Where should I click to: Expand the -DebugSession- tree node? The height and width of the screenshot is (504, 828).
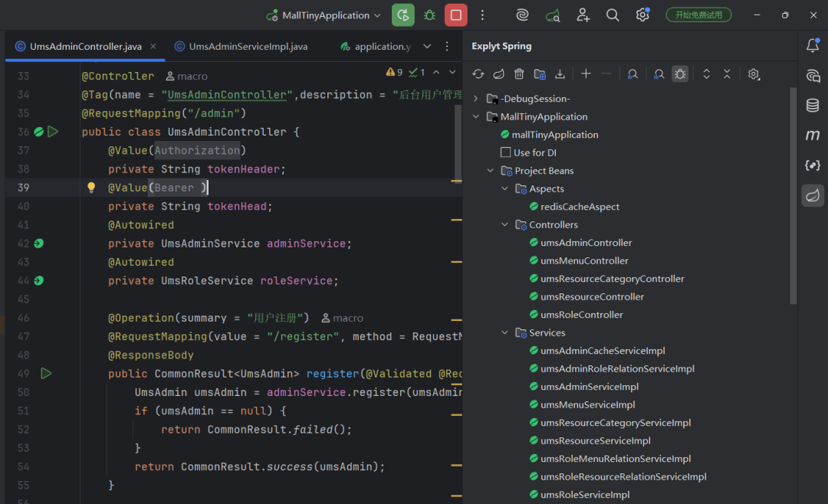476,99
